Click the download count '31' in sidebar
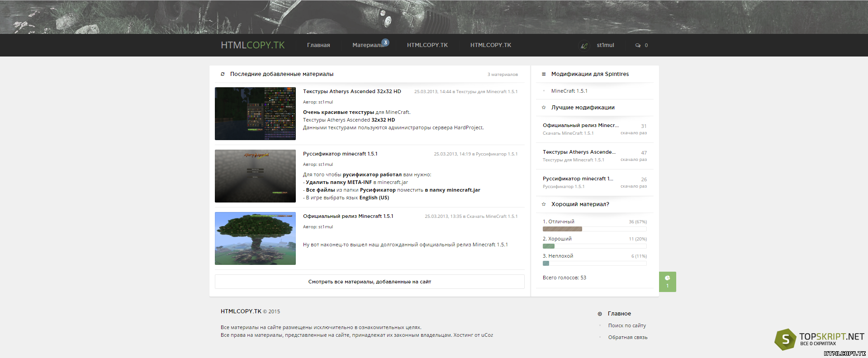 pyautogui.click(x=644, y=126)
